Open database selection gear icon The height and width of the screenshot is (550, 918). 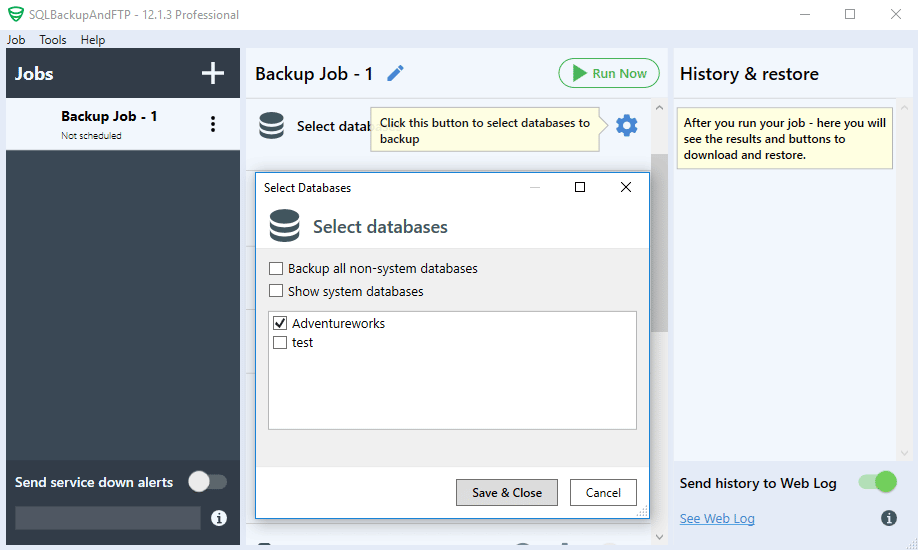tap(626, 125)
